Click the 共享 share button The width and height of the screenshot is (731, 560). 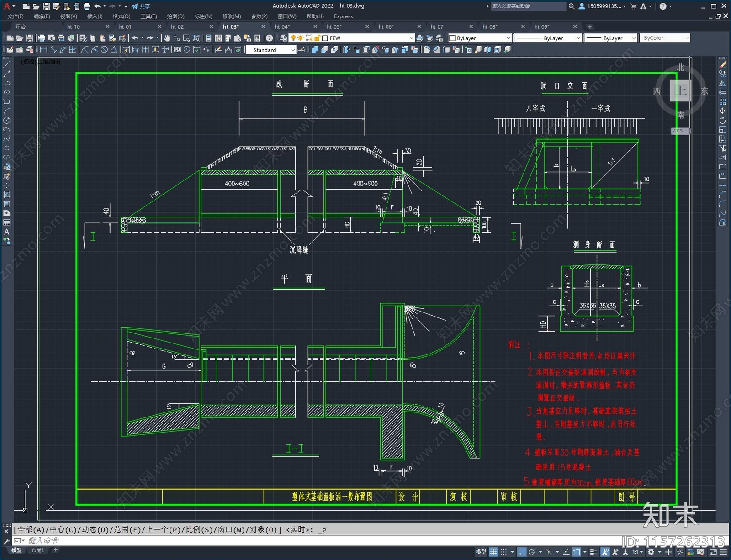click(x=141, y=6)
